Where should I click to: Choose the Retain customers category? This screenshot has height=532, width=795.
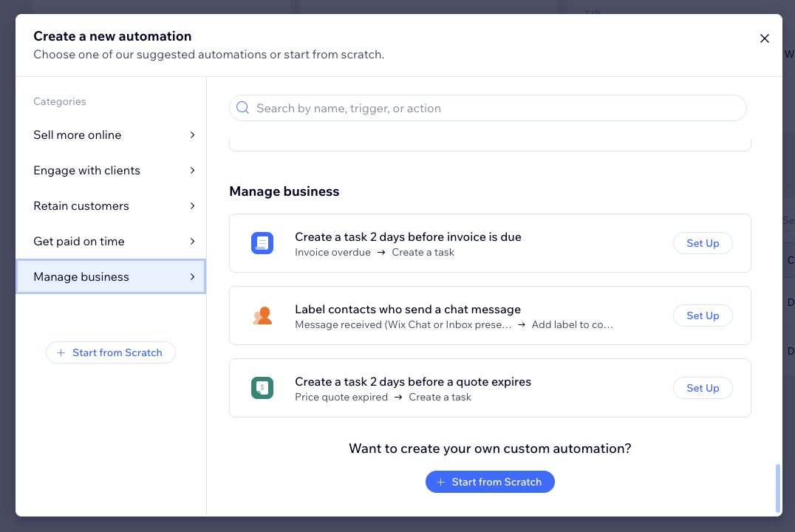pyautogui.click(x=81, y=206)
